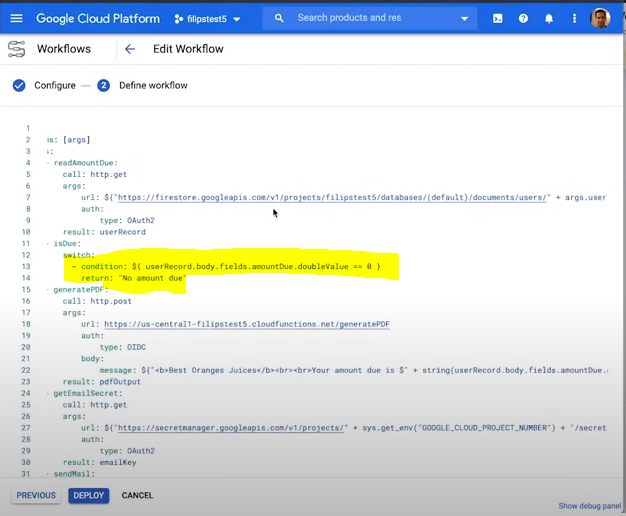Open the three-dot settings menu
Image resolution: width=626 pixels, height=516 pixels.
click(x=574, y=18)
